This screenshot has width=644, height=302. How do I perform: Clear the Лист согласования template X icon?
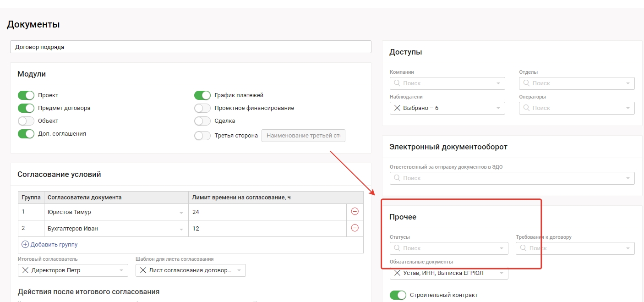(x=143, y=270)
